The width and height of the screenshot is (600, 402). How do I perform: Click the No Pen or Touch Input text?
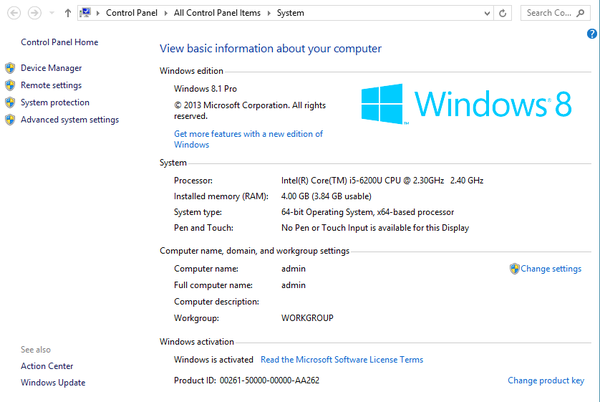click(375, 228)
